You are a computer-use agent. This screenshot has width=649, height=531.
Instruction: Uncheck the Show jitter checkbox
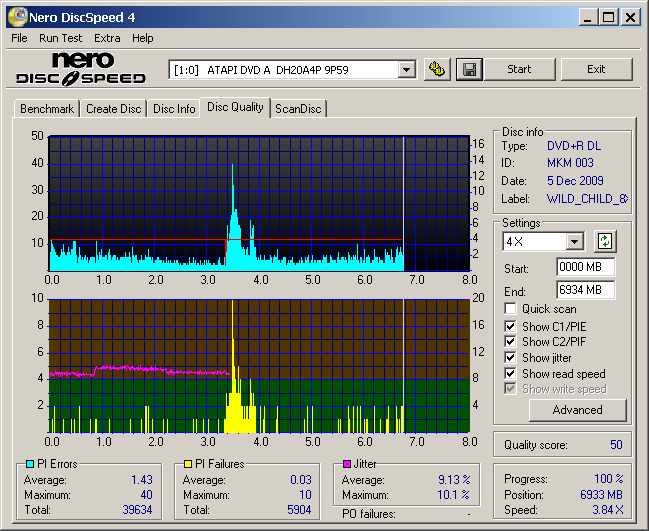tap(510, 358)
